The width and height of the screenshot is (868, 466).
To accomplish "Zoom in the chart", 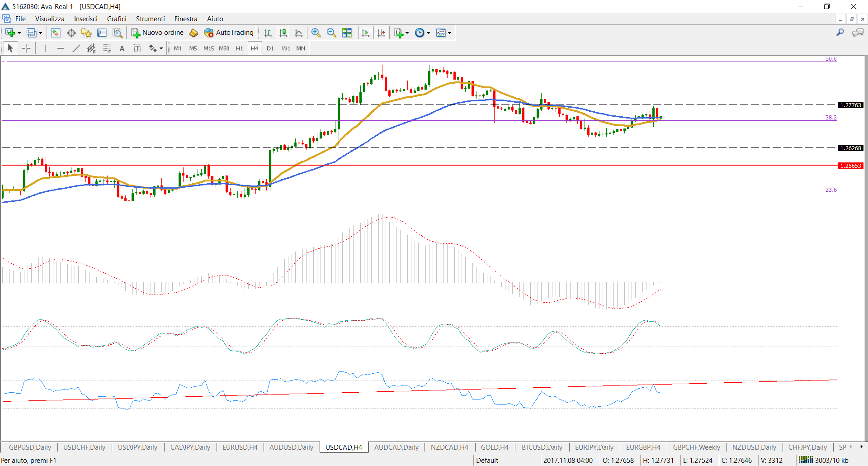I will point(316,33).
